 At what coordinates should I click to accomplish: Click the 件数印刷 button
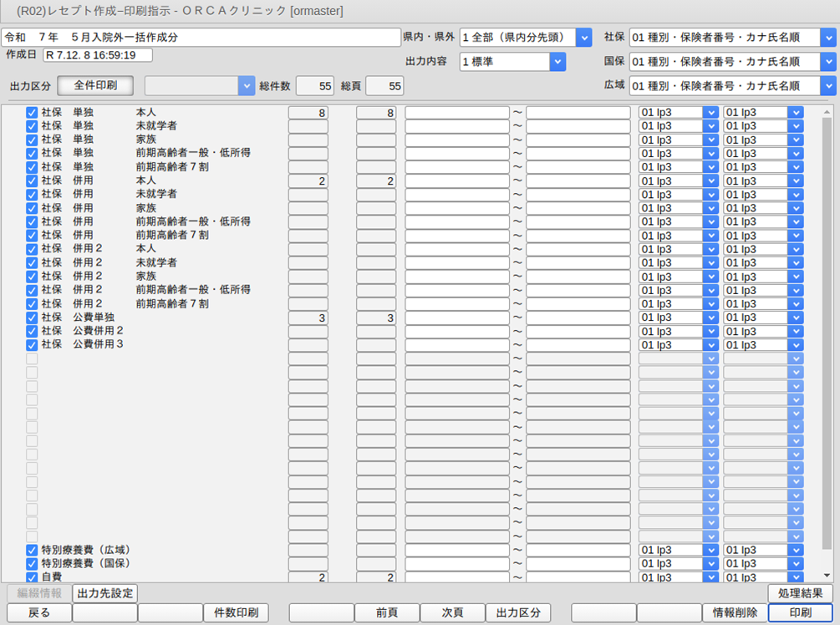coord(236,612)
